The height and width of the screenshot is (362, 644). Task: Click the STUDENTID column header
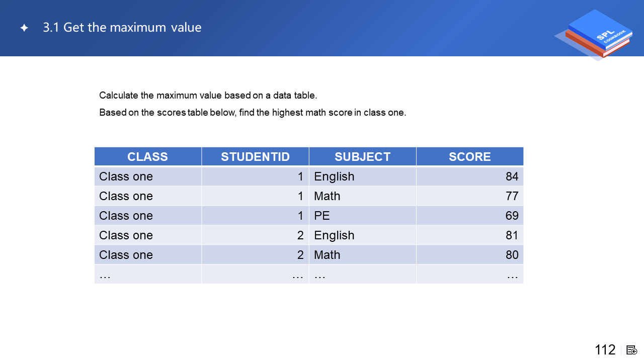click(255, 157)
